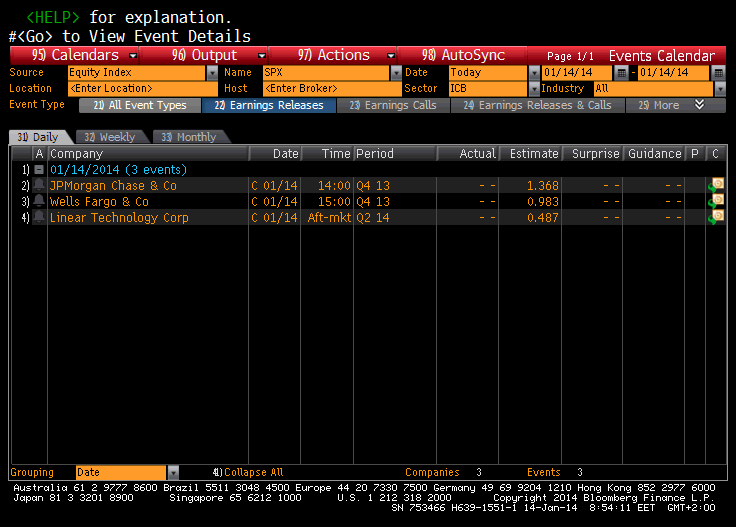Screen dimensions: 736x527
Task: Sort by Guidance column header
Action: (x=653, y=153)
